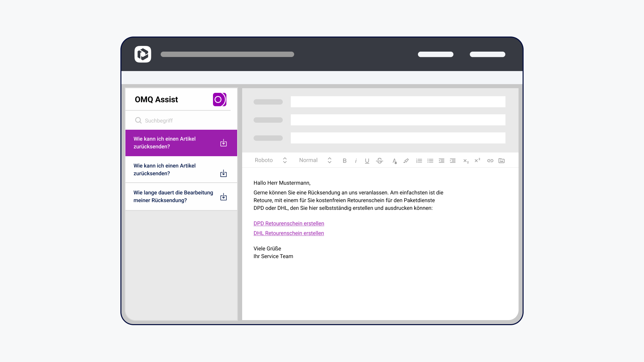Toggle italic formatting
This screenshot has height=362, width=644.
pyautogui.click(x=356, y=161)
